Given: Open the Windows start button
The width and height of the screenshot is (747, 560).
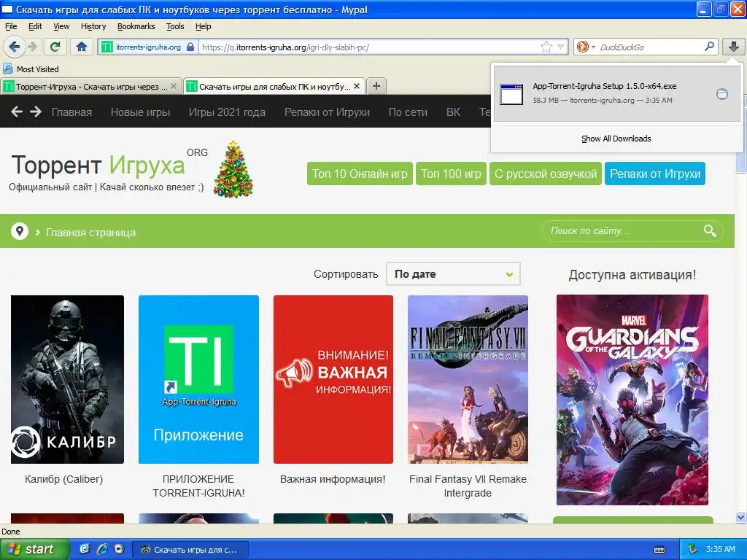Looking at the screenshot, I should [34, 549].
